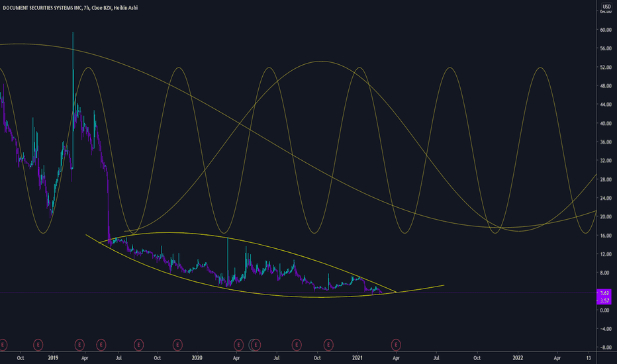Click the 56.00 price axis label

tap(606, 48)
